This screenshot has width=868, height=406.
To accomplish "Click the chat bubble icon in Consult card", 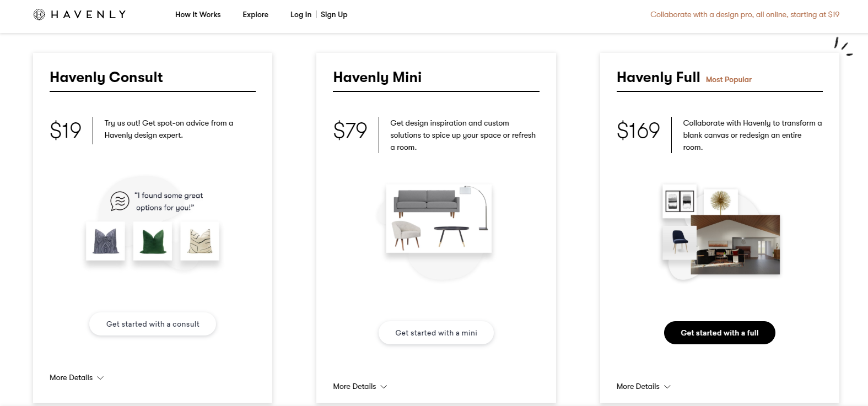I will tap(120, 201).
